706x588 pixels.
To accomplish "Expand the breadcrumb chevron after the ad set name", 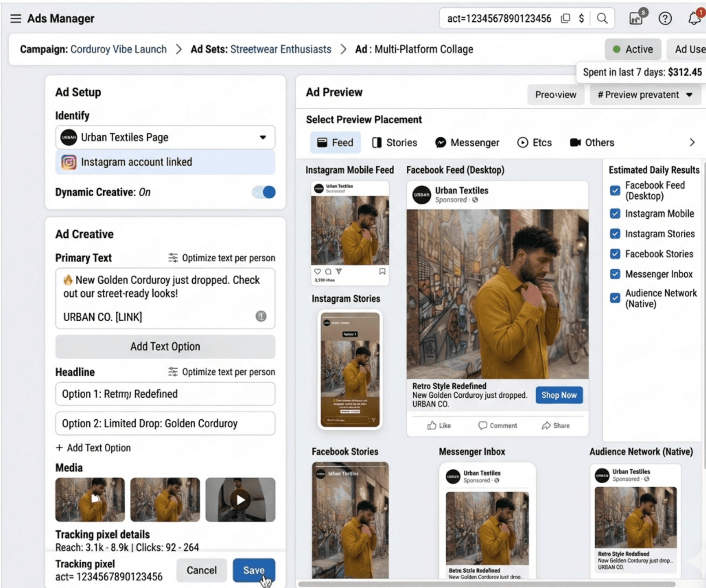I will coord(343,49).
